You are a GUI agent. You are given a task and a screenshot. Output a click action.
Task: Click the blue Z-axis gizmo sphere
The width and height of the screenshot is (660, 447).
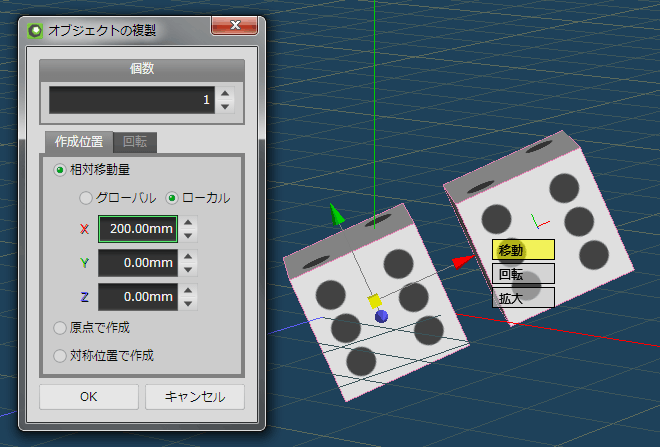pos(381,317)
